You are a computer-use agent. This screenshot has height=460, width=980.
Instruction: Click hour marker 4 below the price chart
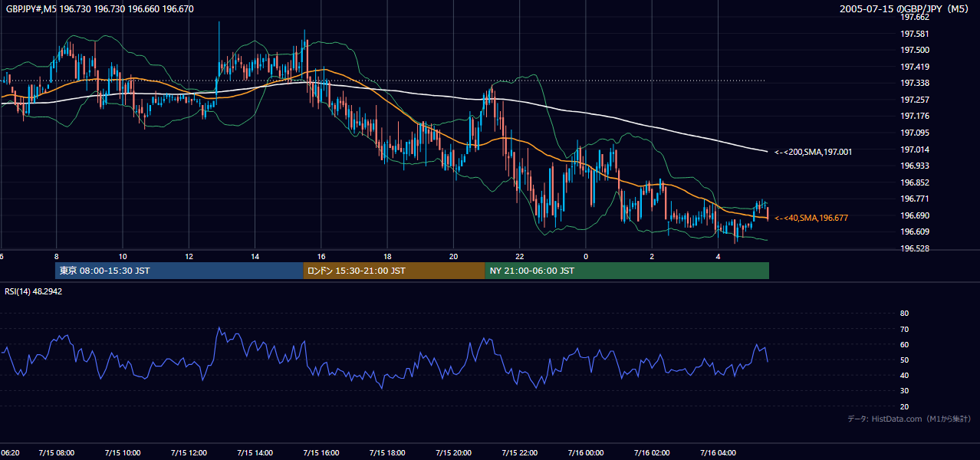[719, 256]
